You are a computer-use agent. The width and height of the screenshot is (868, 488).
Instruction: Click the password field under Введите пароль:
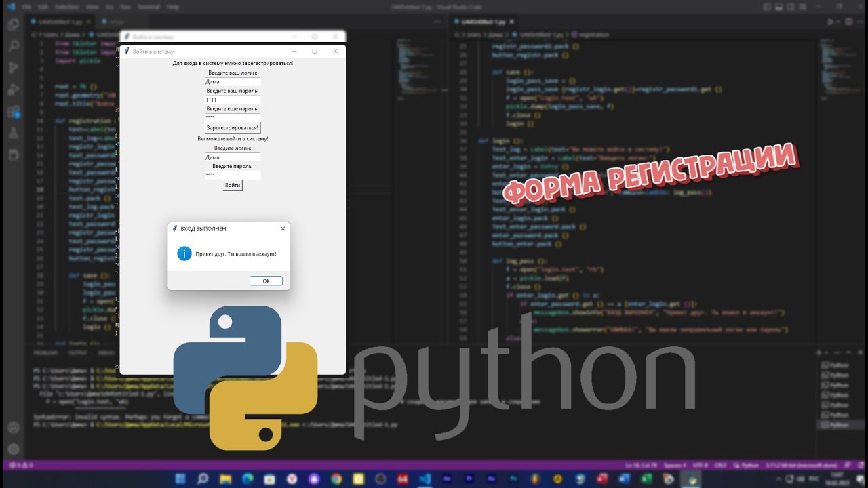[233, 175]
